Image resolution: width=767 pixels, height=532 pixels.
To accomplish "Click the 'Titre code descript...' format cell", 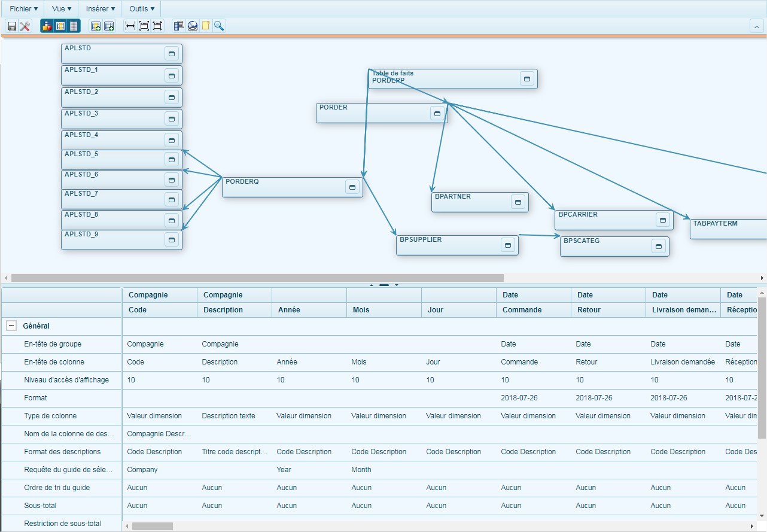I will tap(234, 452).
